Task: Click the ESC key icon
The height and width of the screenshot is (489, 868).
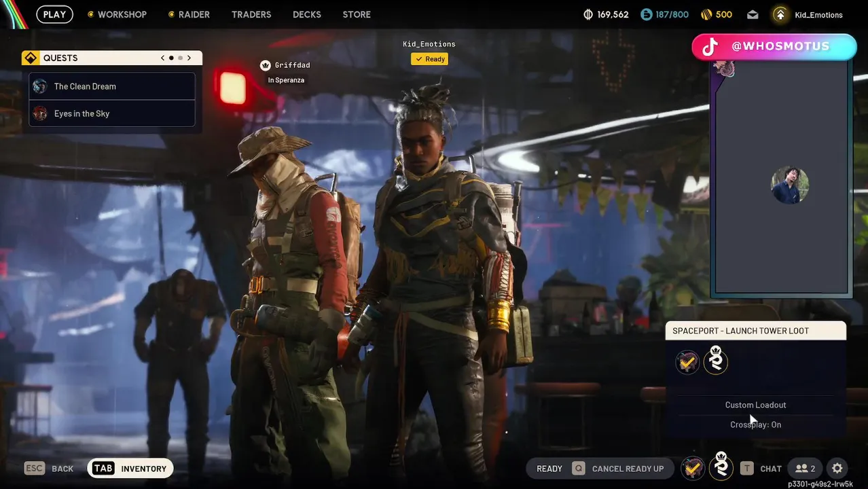Action: tap(34, 469)
